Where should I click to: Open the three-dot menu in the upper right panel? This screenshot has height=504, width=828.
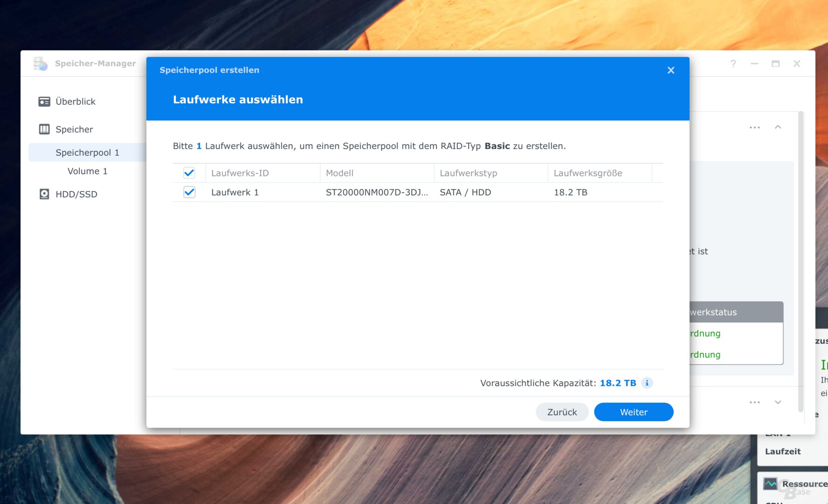(754, 127)
